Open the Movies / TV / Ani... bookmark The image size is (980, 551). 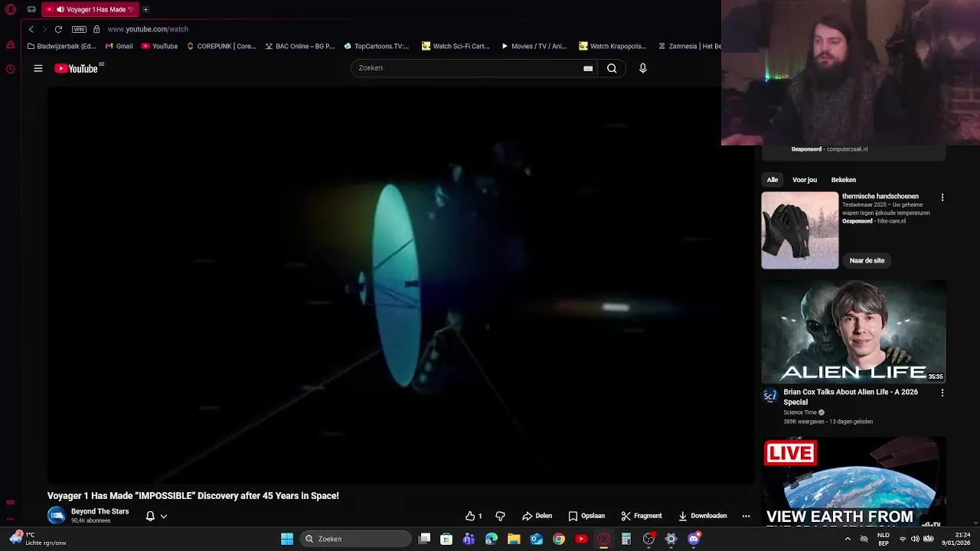click(x=534, y=46)
